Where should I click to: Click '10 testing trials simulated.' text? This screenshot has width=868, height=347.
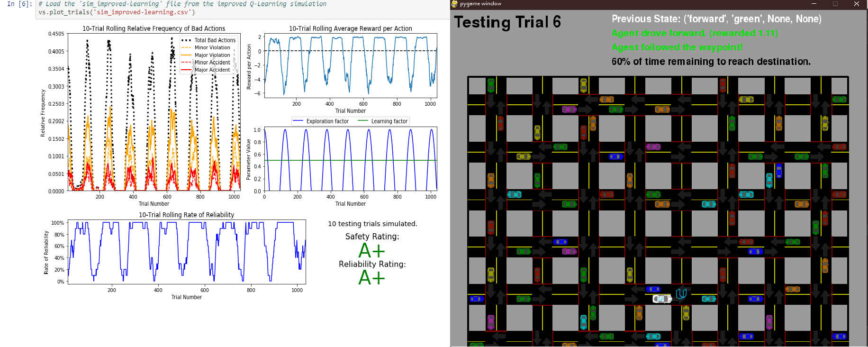372,224
